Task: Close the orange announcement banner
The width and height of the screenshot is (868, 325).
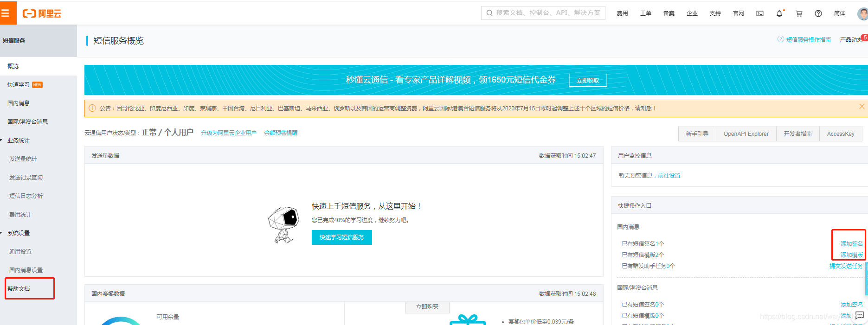Action: pos(862,107)
